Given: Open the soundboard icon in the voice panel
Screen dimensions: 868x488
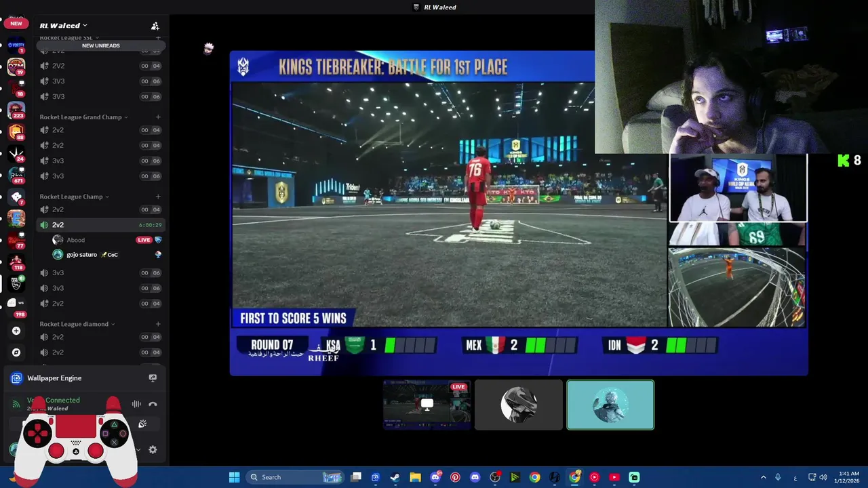Looking at the screenshot, I should 142,424.
